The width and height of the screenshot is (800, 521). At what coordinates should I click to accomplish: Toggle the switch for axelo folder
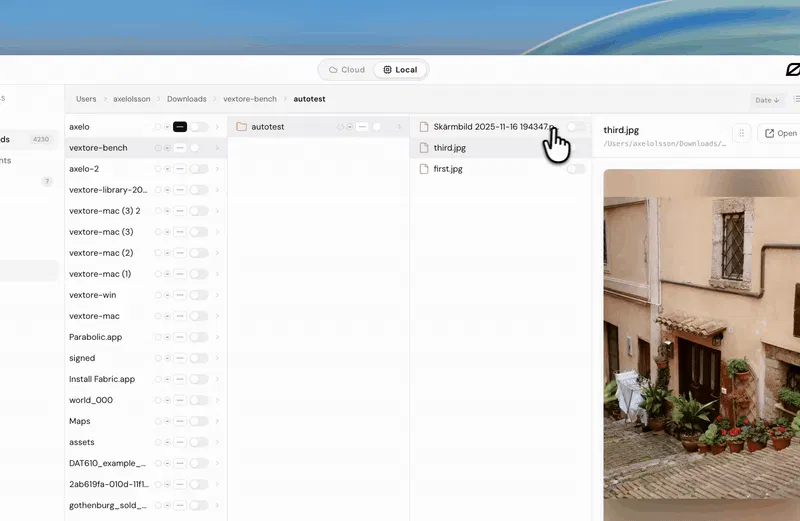point(199,127)
